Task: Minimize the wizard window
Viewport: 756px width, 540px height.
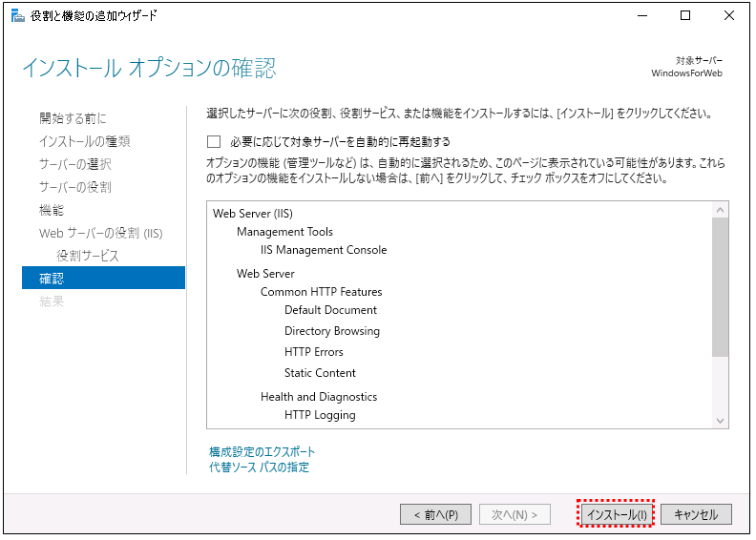Action: [x=642, y=15]
